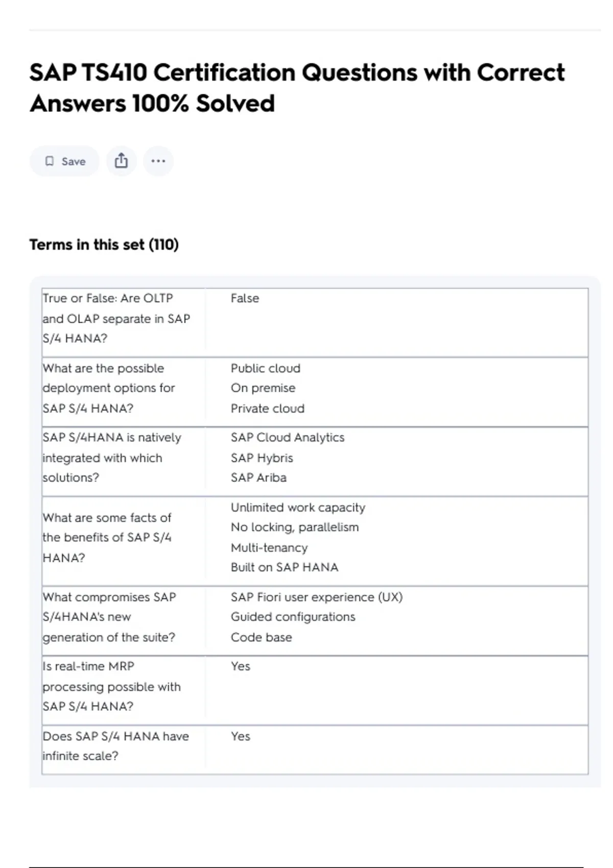Image resolution: width=613 pixels, height=868 pixels.
Task: Click the SAP TS410 Certification Questions title
Action: coord(297,88)
